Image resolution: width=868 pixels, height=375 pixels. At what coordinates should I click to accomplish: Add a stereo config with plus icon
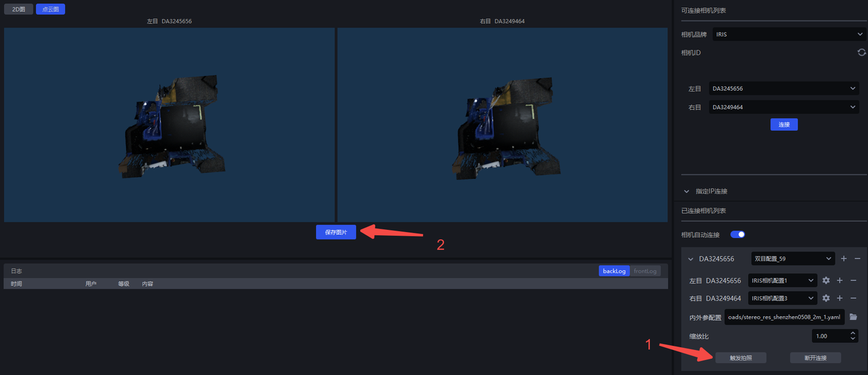[844, 258]
